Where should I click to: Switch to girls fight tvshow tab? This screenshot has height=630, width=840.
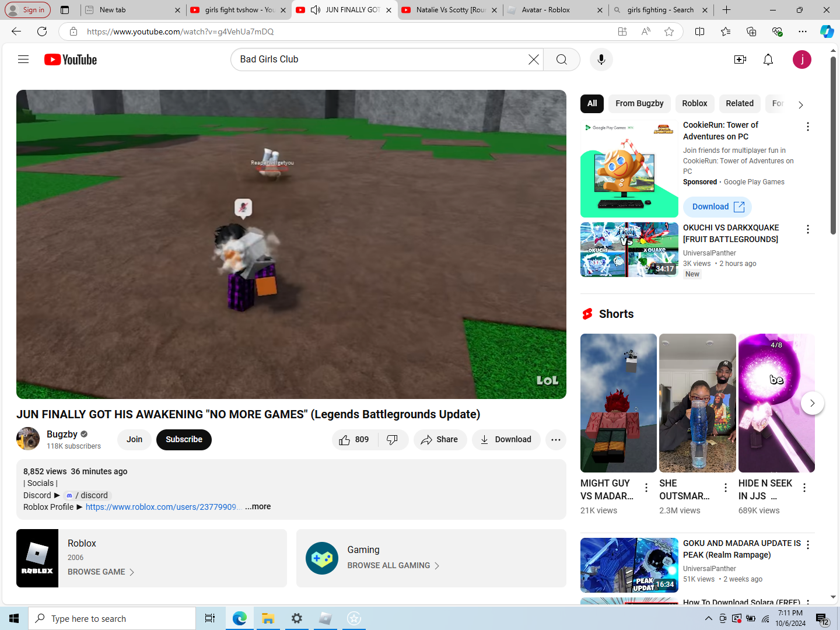[x=238, y=10]
